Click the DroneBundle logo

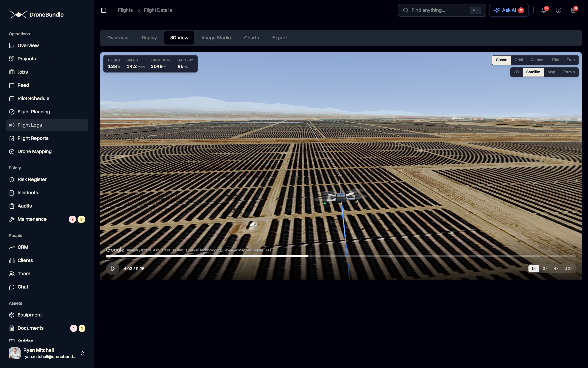(36, 15)
